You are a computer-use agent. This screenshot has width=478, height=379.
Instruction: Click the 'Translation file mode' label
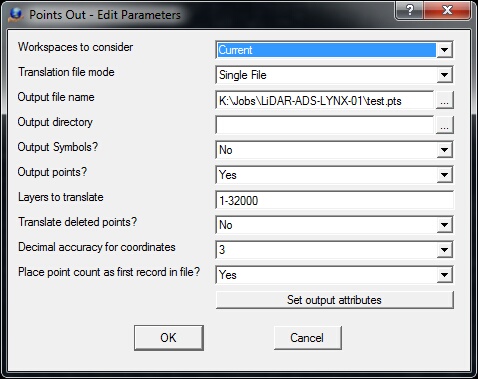click(66, 72)
